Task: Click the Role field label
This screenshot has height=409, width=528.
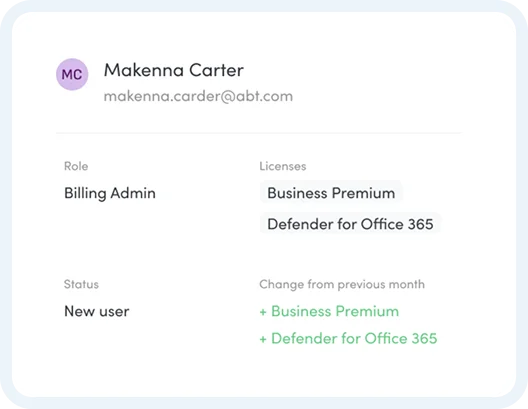Action: coord(76,166)
